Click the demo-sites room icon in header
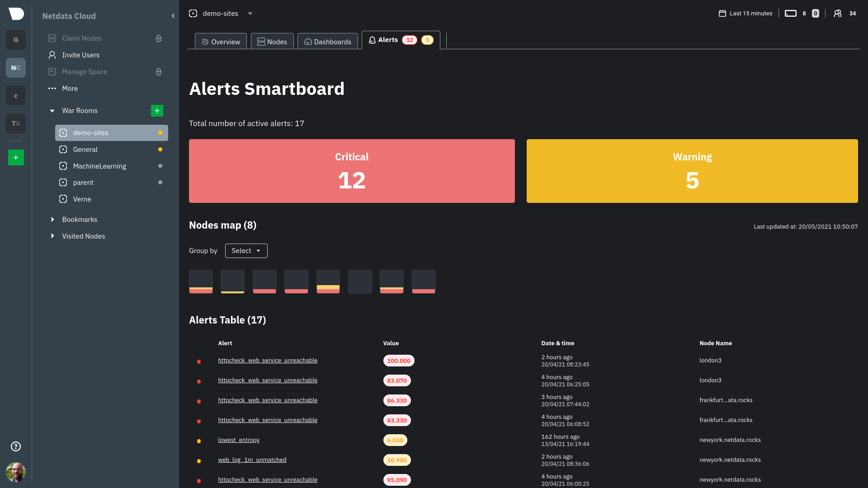The height and width of the screenshot is (488, 868). tap(193, 14)
